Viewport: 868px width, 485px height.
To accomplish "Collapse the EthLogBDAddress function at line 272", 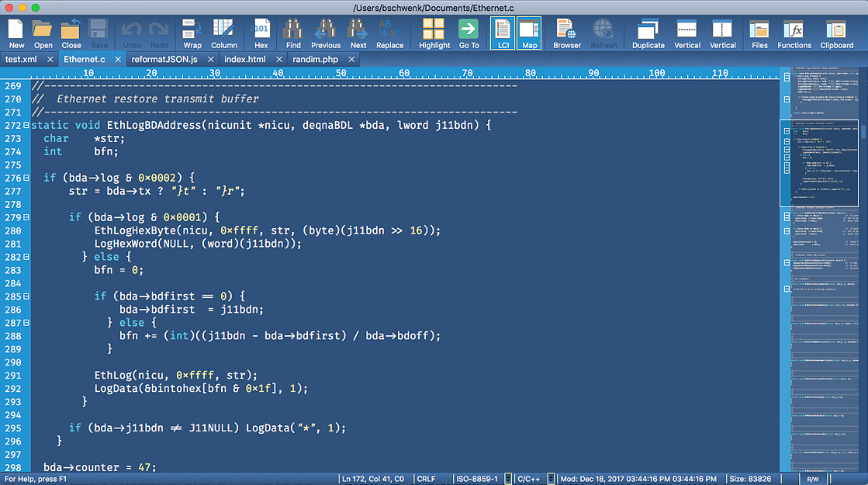I will pyautogui.click(x=27, y=126).
